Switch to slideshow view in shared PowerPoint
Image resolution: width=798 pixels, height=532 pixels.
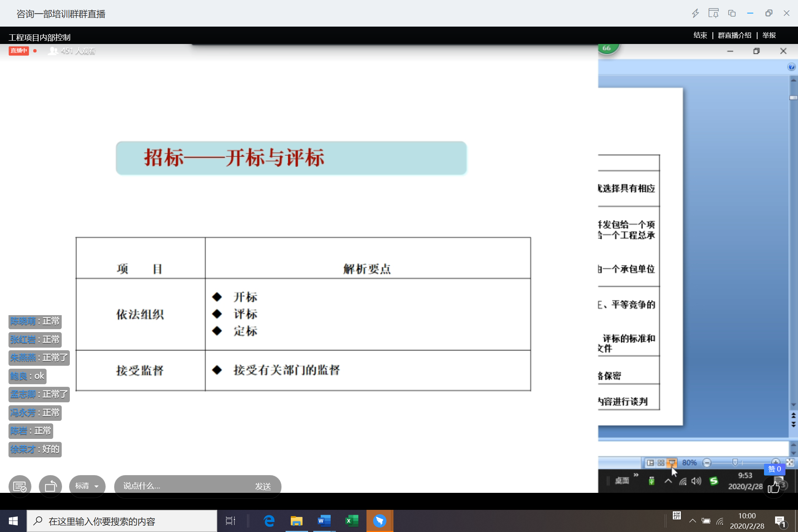coord(672,463)
